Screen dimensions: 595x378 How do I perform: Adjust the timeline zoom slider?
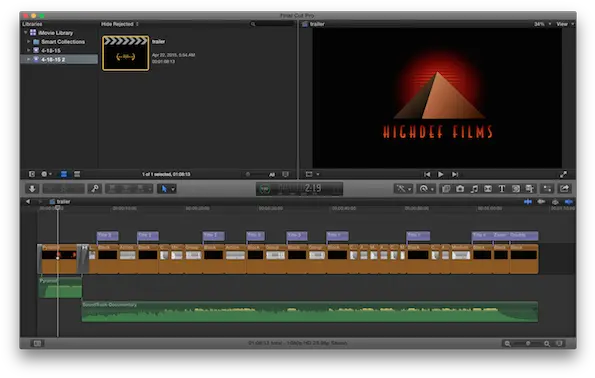527,343
